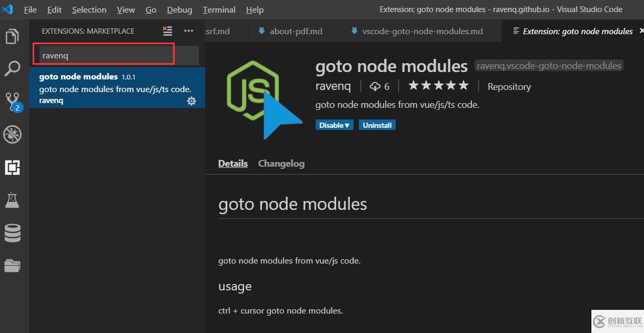Image resolution: width=644 pixels, height=333 pixels.
Task: Show the Details section
Action: coord(233,163)
